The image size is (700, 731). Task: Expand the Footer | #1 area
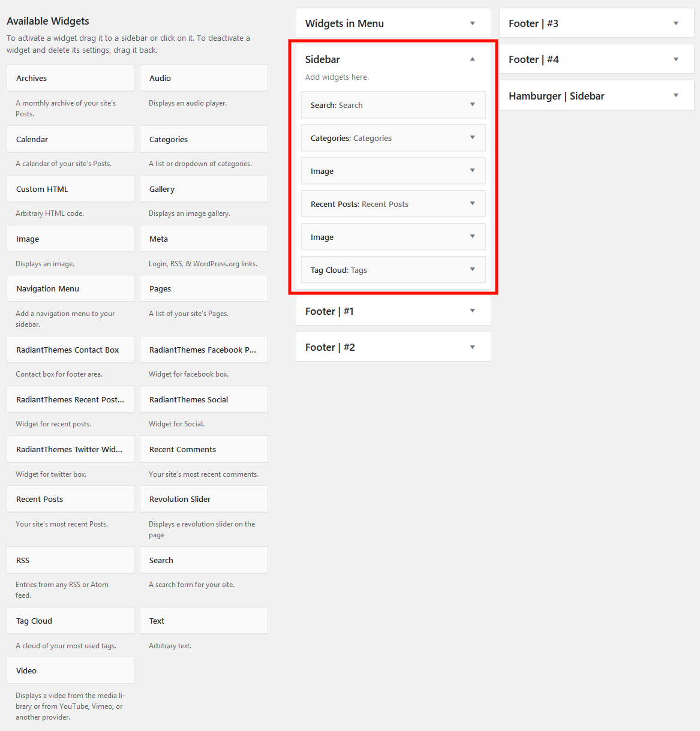click(473, 311)
